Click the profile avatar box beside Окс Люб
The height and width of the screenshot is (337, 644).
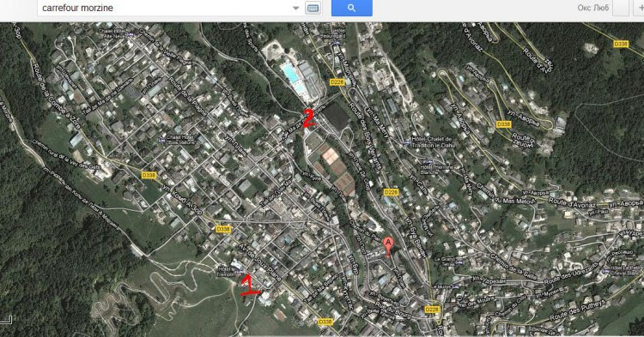coord(621,8)
